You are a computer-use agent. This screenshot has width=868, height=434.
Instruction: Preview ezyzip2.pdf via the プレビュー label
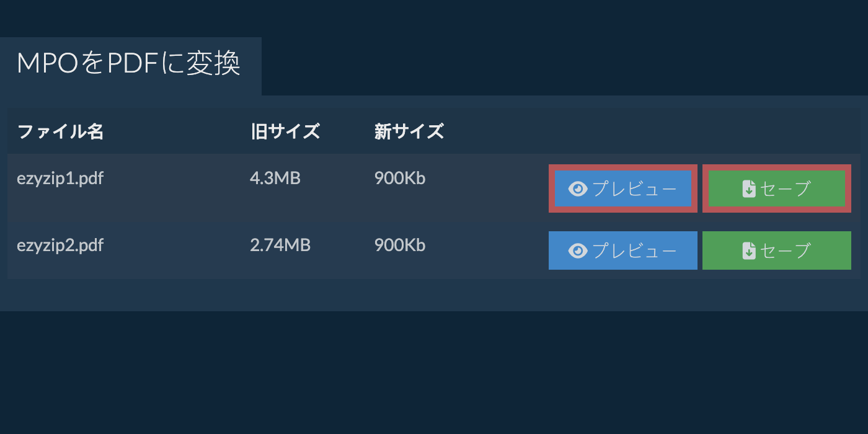tap(634, 250)
